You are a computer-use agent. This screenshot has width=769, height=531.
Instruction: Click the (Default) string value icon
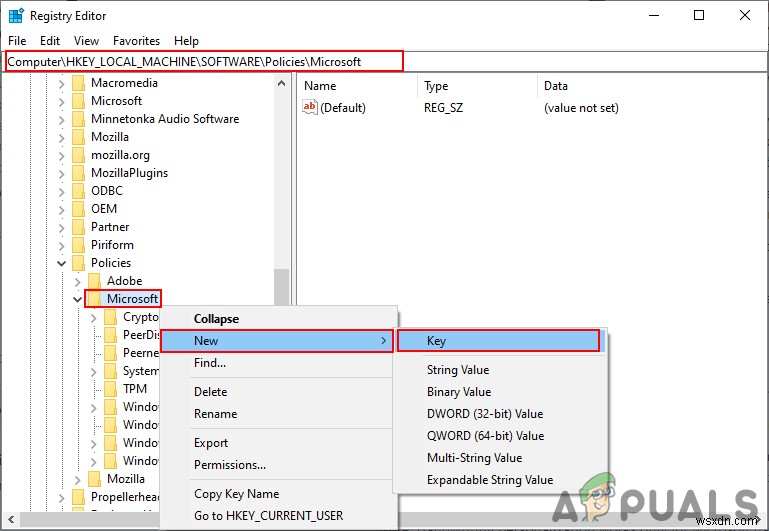tap(310, 107)
